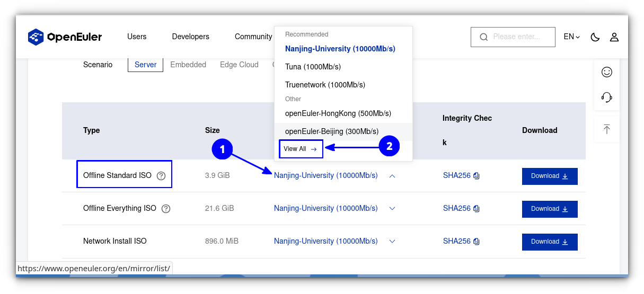This screenshot has height=294, width=644.
Task: Copy SHA256 for Network Install ISO
Action: point(477,242)
